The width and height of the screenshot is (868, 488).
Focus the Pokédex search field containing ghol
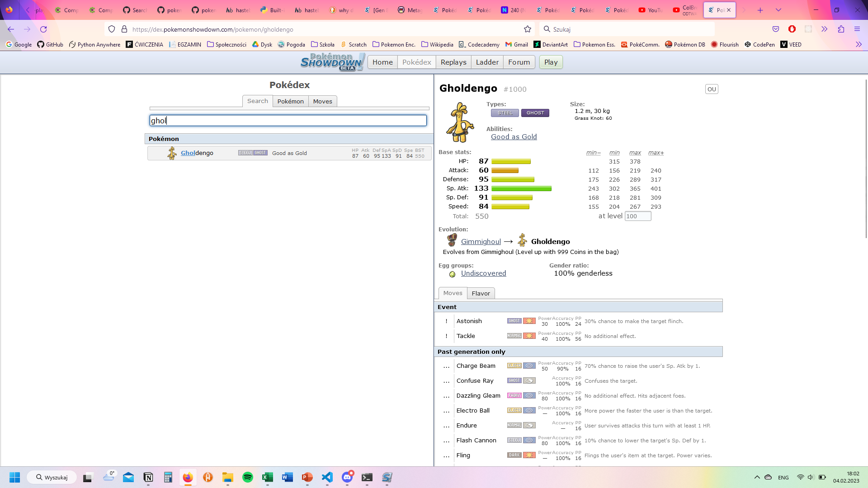pos(288,120)
